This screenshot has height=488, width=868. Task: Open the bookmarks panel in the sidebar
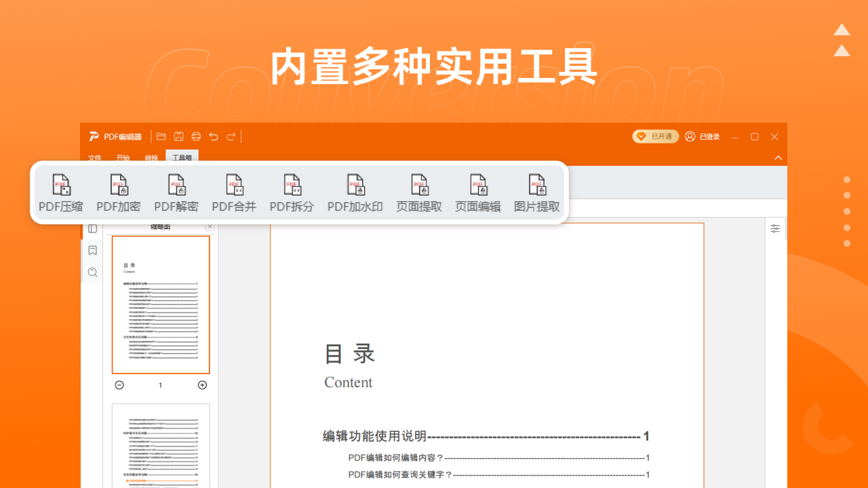(92, 250)
